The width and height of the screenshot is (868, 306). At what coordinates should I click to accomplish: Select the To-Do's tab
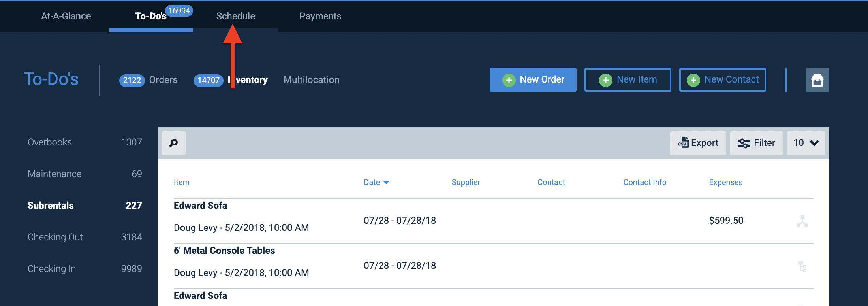coord(151,16)
